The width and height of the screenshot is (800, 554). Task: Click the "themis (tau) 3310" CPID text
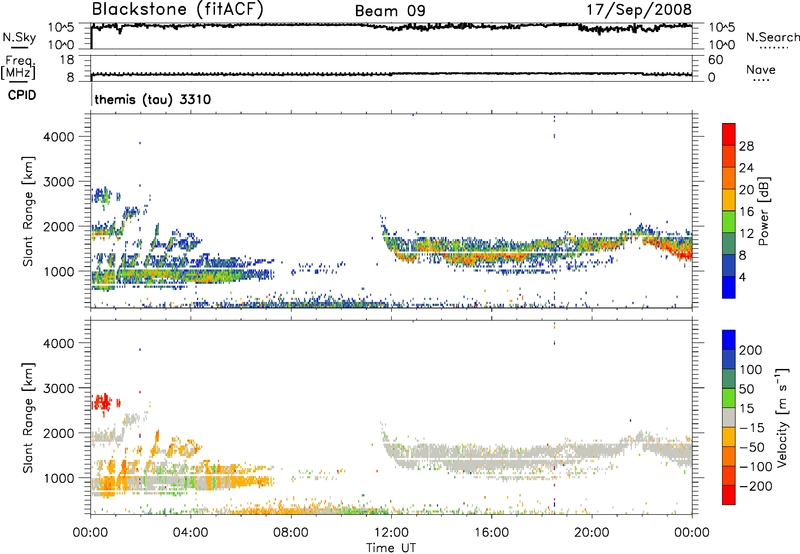coord(153,99)
